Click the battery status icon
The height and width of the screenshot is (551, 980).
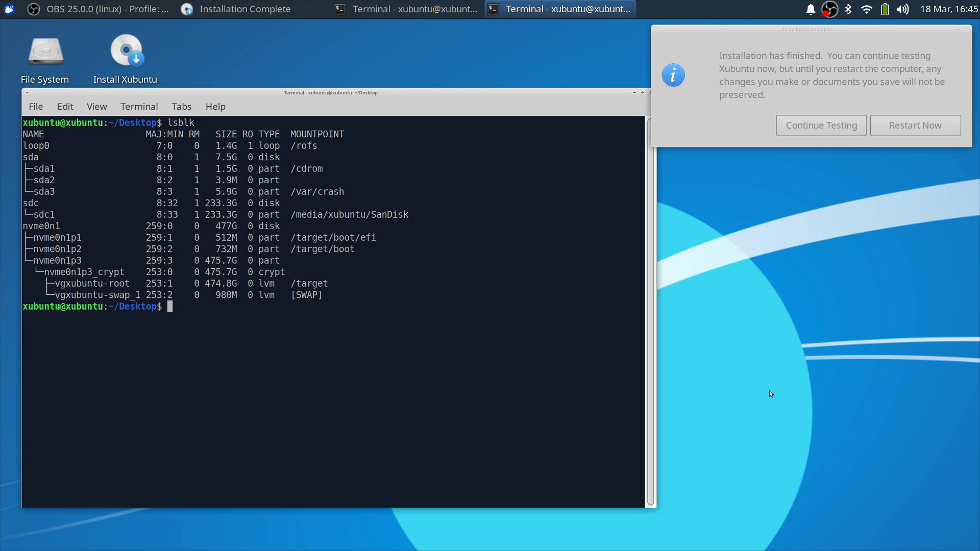(x=885, y=9)
